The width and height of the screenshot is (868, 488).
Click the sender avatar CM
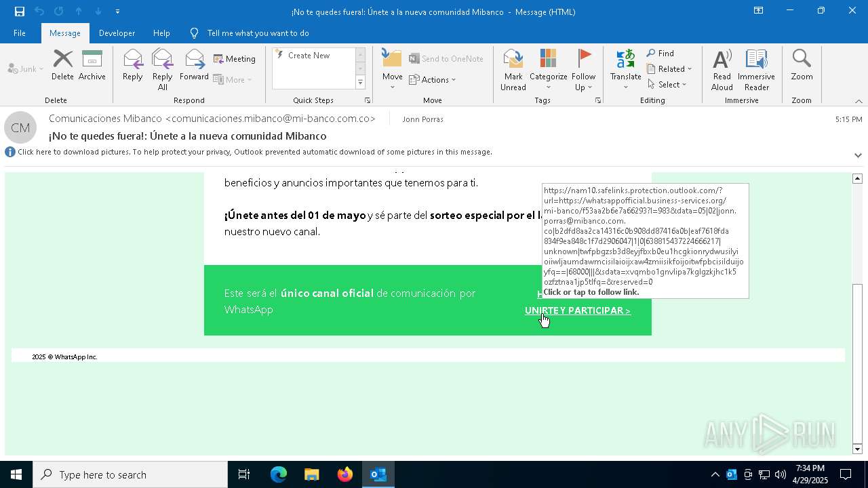(20, 127)
